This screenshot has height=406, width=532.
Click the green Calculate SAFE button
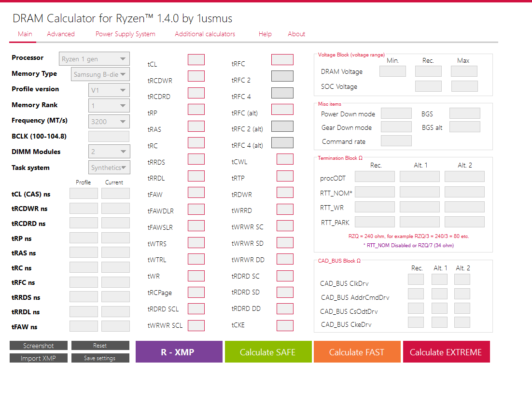(x=268, y=352)
